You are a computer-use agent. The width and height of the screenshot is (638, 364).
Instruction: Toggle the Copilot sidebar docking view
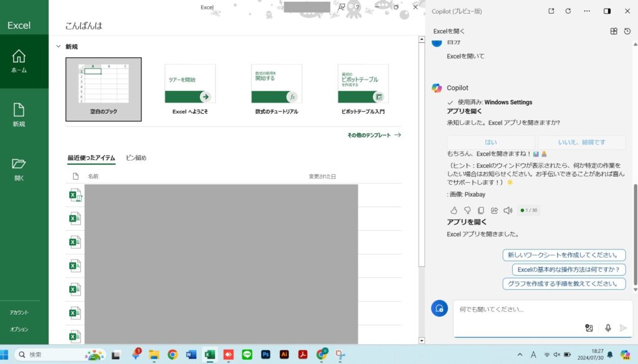(607, 11)
